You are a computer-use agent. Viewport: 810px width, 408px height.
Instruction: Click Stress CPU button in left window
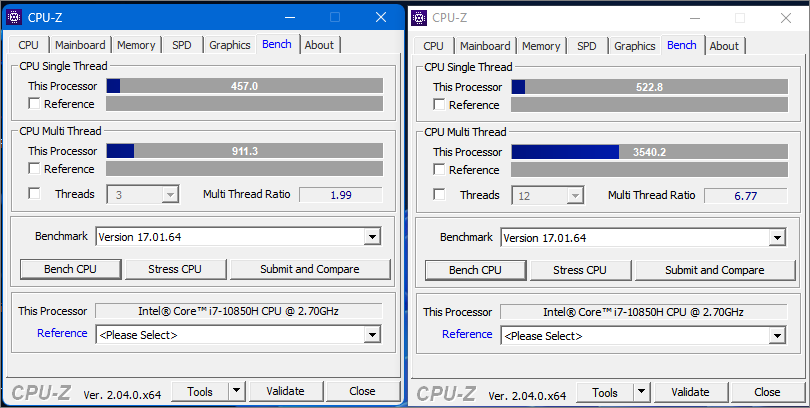(x=175, y=269)
